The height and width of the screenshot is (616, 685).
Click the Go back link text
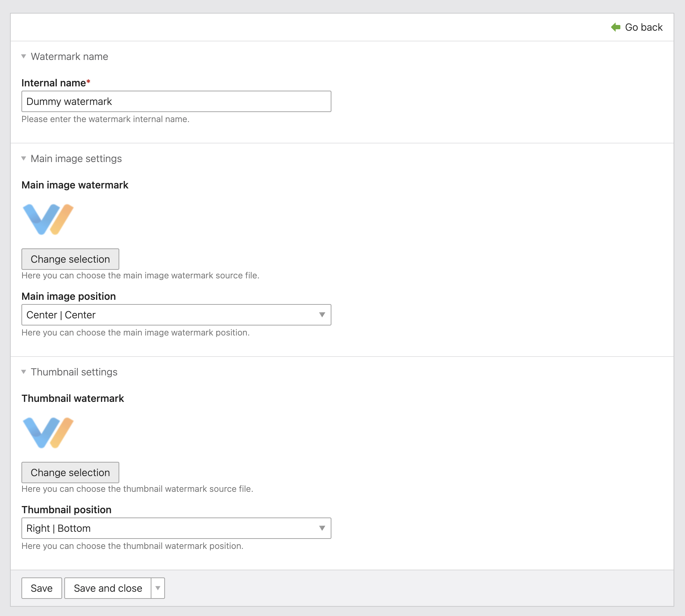click(x=644, y=27)
